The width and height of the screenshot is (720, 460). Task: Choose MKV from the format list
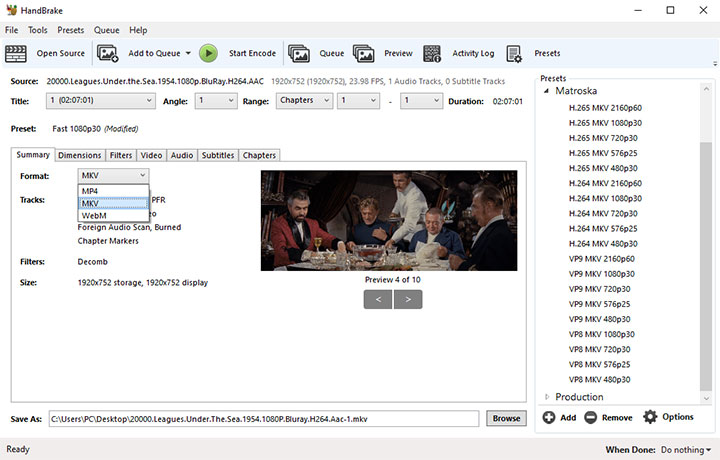click(x=113, y=203)
